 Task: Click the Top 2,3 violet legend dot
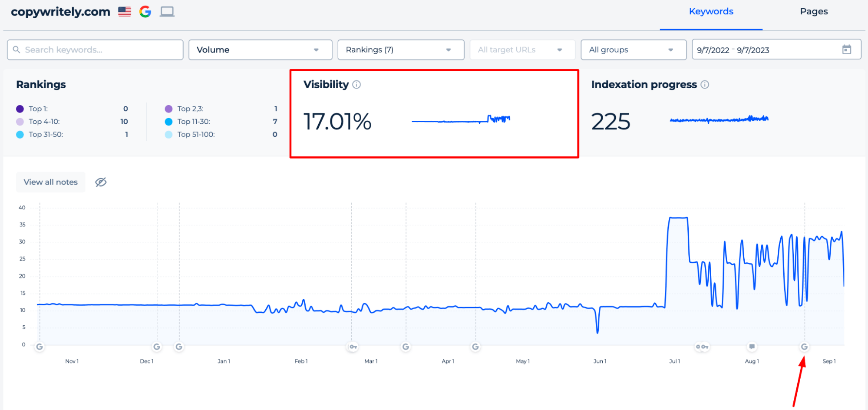point(168,109)
